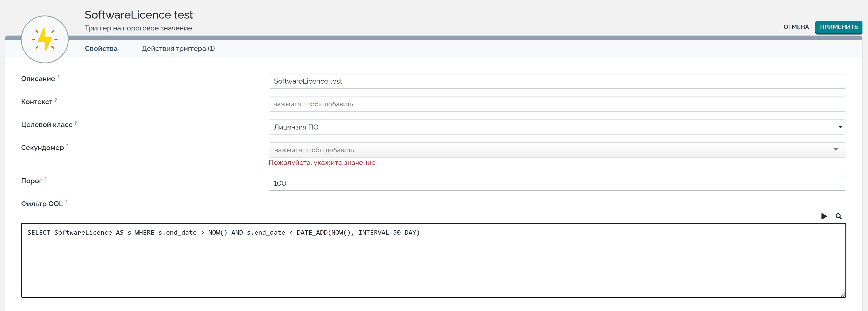Focus the Описание input field
This screenshot has height=311, width=868.
[x=557, y=81]
